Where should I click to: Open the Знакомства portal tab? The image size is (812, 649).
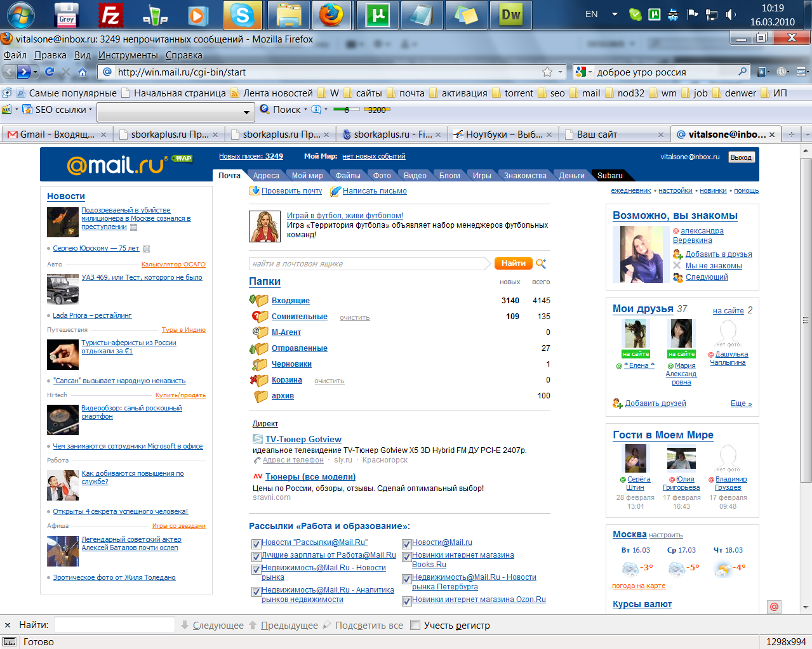(525, 176)
